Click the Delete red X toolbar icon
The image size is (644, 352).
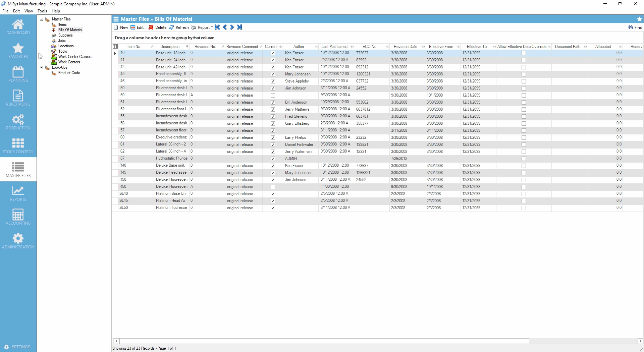[x=151, y=27]
